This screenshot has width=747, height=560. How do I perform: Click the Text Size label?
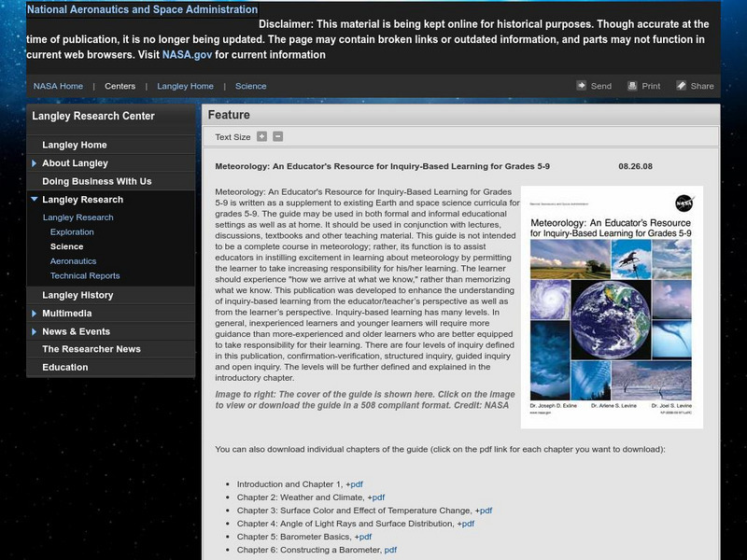click(233, 137)
